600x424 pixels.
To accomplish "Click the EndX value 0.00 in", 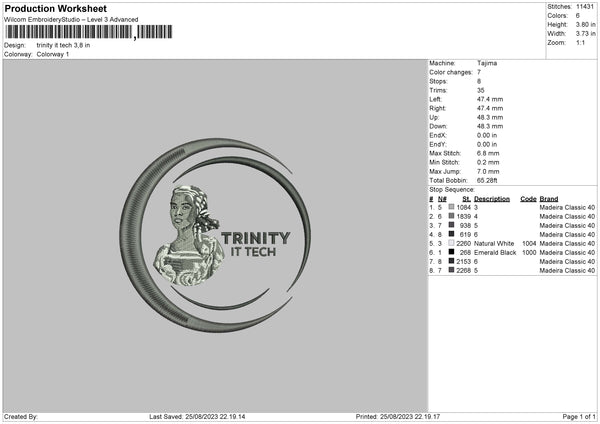I will (487, 135).
